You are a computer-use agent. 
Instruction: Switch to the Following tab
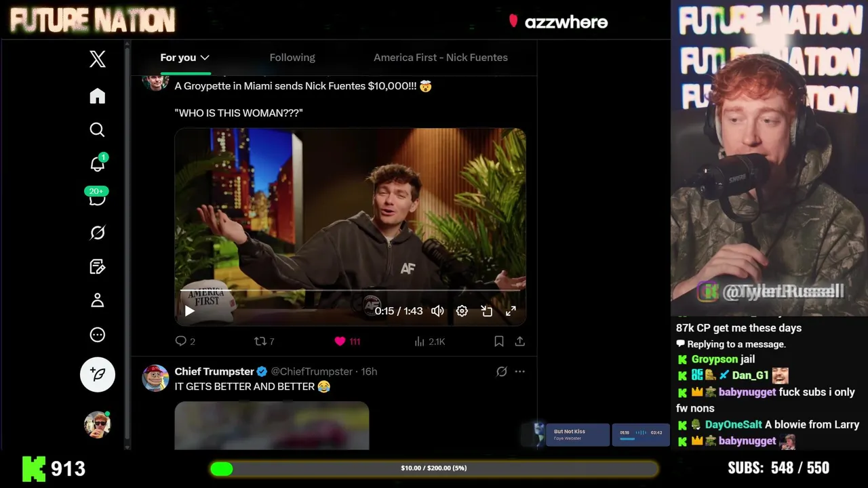click(x=292, y=58)
